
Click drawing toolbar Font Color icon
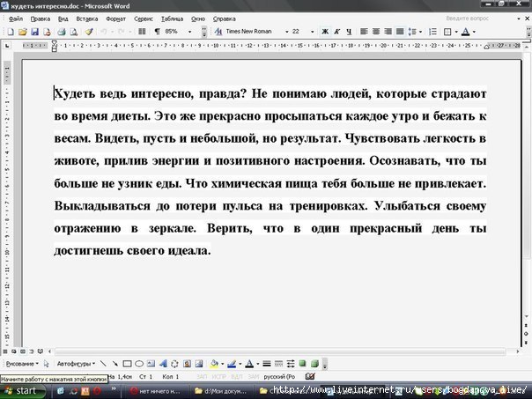[x=249, y=364]
